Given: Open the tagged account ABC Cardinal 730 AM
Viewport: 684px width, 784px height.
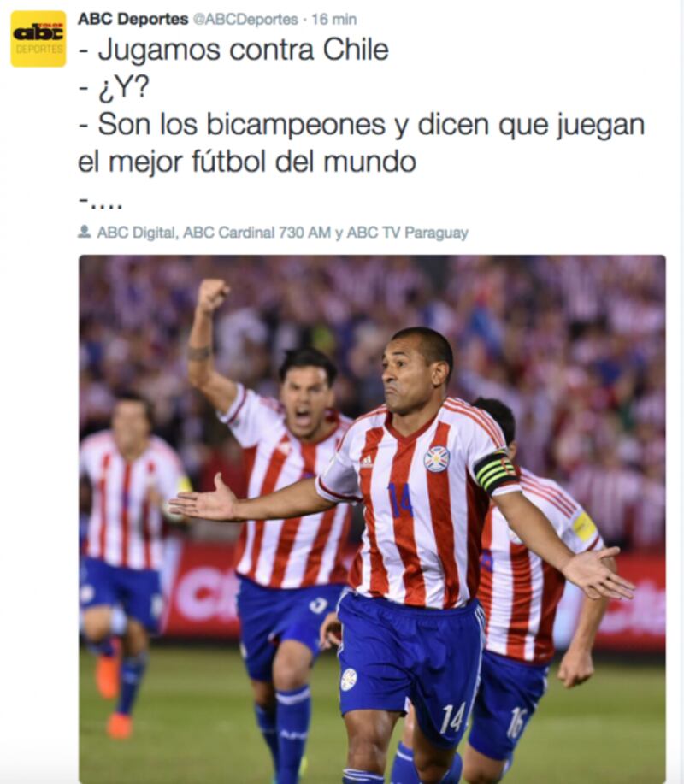Looking at the screenshot, I should [257, 233].
